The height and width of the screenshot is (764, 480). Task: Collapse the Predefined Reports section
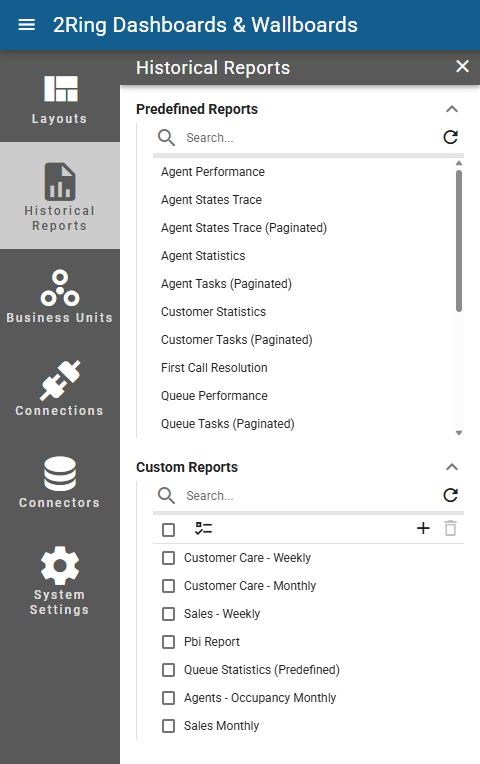(452, 109)
